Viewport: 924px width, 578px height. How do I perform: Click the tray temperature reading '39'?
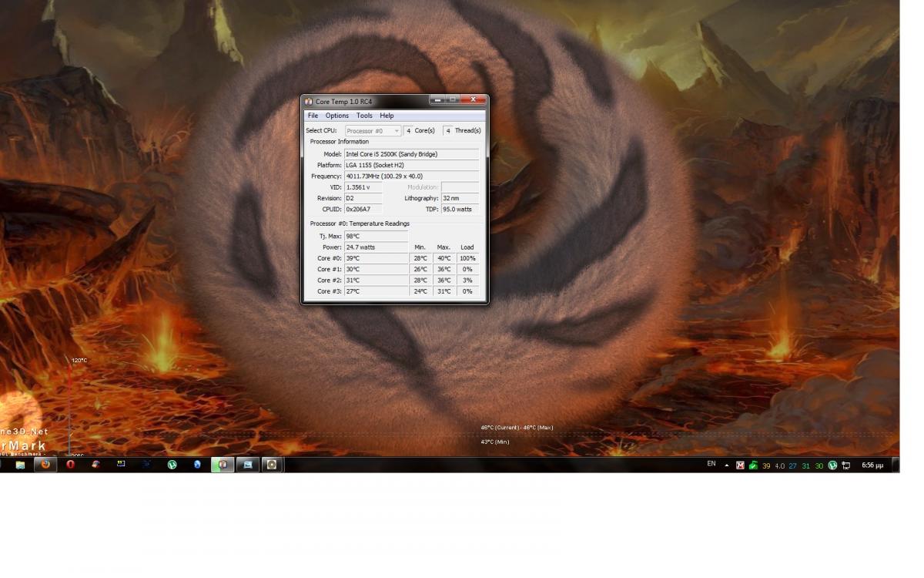tap(766, 465)
